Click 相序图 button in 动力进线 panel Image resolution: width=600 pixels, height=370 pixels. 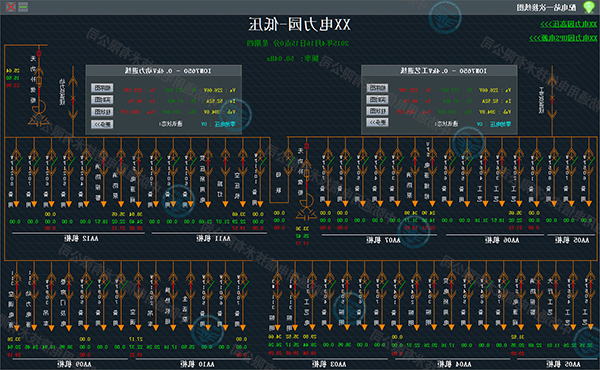pos(102,88)
